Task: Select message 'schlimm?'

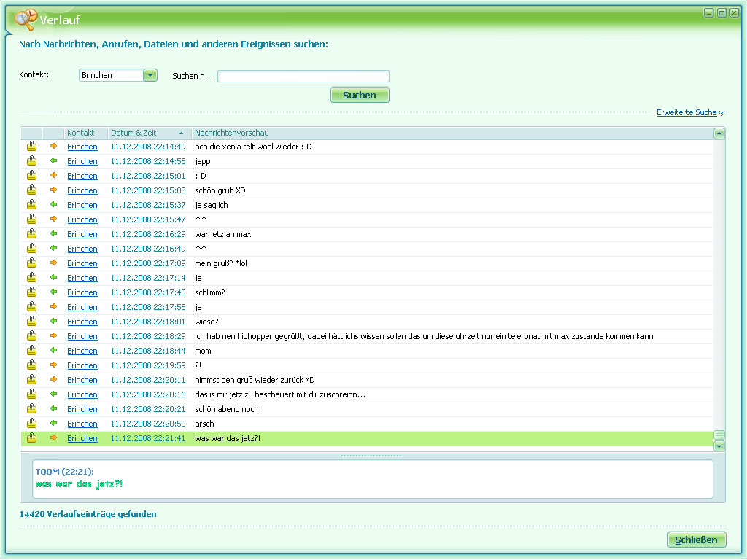Action: coord(209,292)
